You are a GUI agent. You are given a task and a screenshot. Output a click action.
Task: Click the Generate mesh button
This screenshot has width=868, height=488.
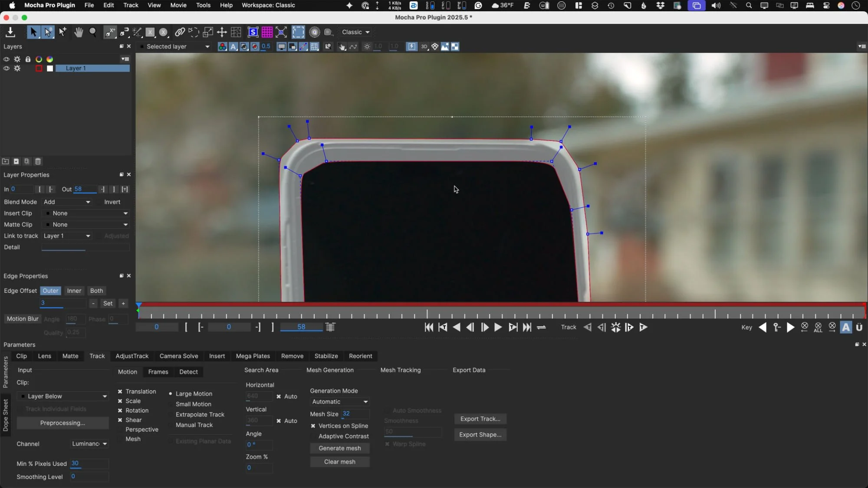tap(339, 449)
